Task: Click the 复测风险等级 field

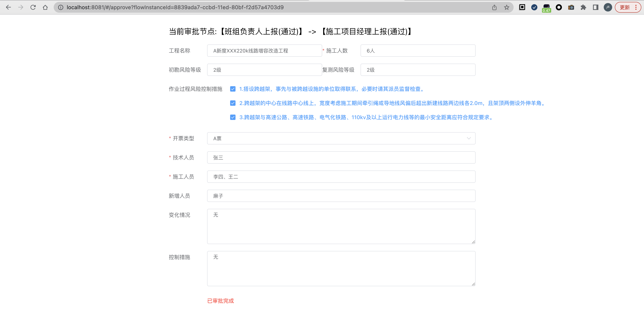Action: pyautogui.click(x=418, y=70)
